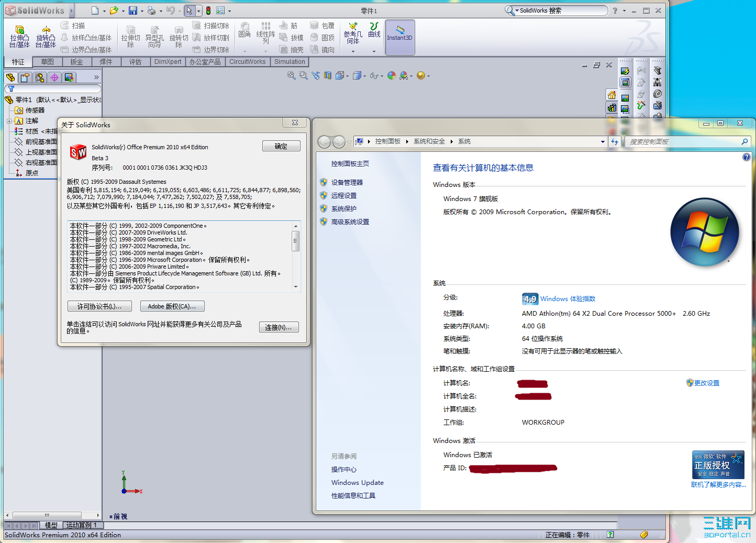
Task: Open the Windows 体验指数 experience index link
Action: coord(568,299)
